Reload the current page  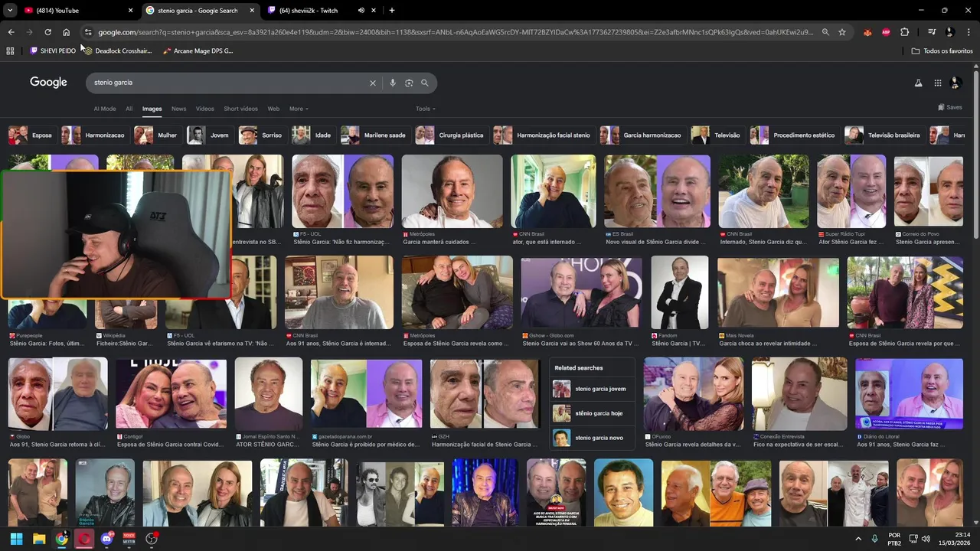pos(47,32)
